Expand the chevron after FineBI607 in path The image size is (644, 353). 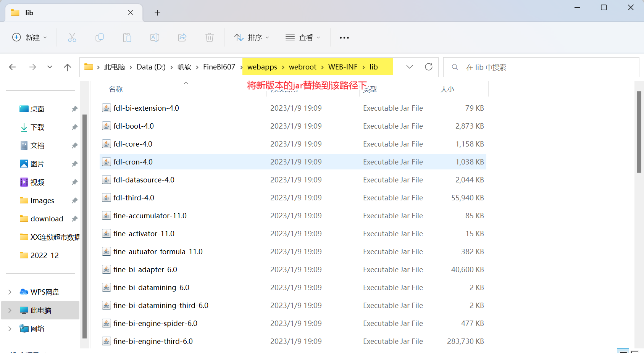(x=241, y=67)
